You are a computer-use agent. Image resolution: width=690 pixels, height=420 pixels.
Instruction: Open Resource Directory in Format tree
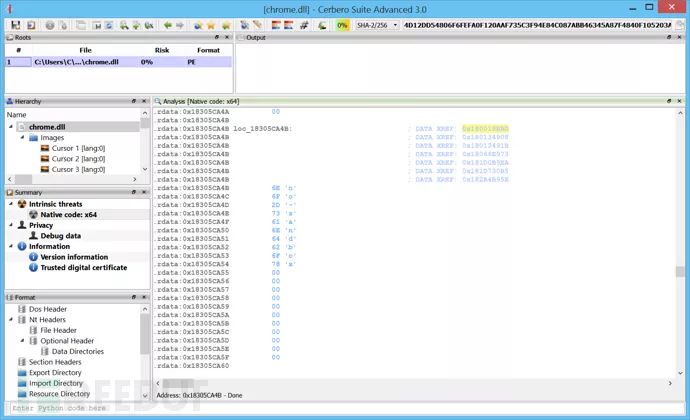54,394
